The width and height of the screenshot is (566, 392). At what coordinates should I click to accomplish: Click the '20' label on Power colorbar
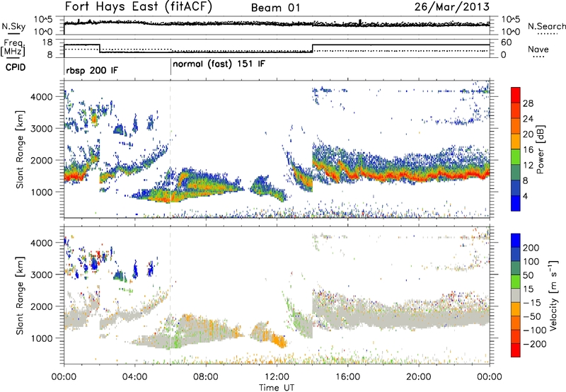[528, 134]
